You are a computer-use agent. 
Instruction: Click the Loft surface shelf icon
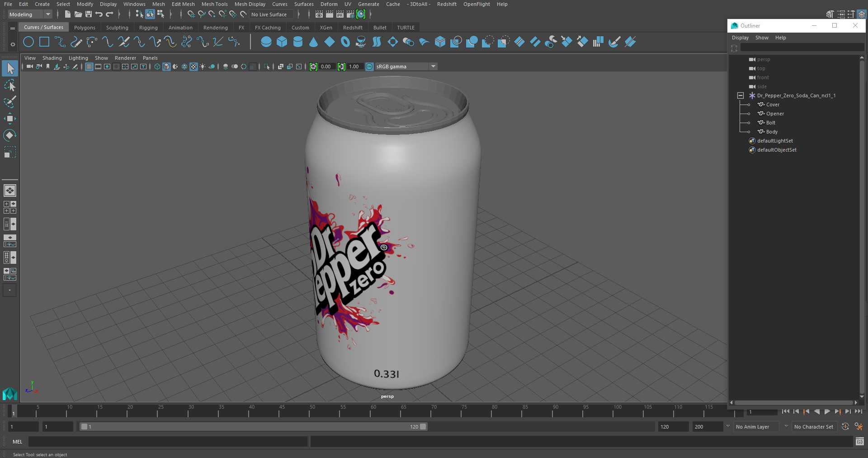[377, 42]
